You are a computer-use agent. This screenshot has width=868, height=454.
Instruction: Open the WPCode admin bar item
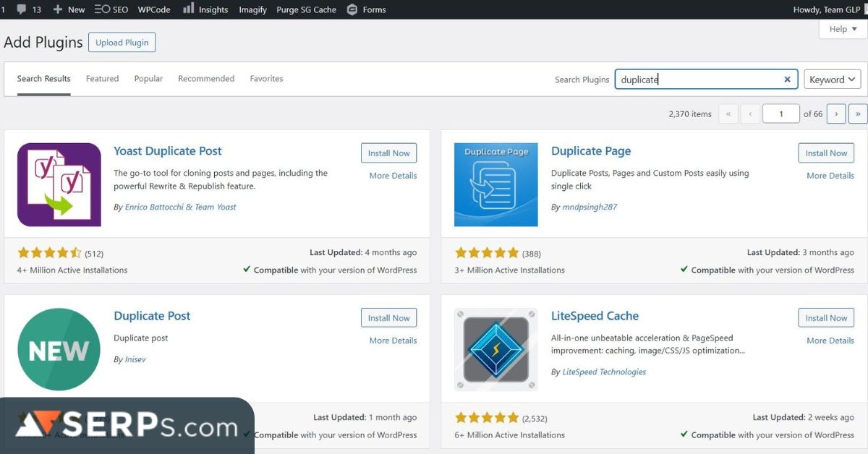(x=154, y=9)
